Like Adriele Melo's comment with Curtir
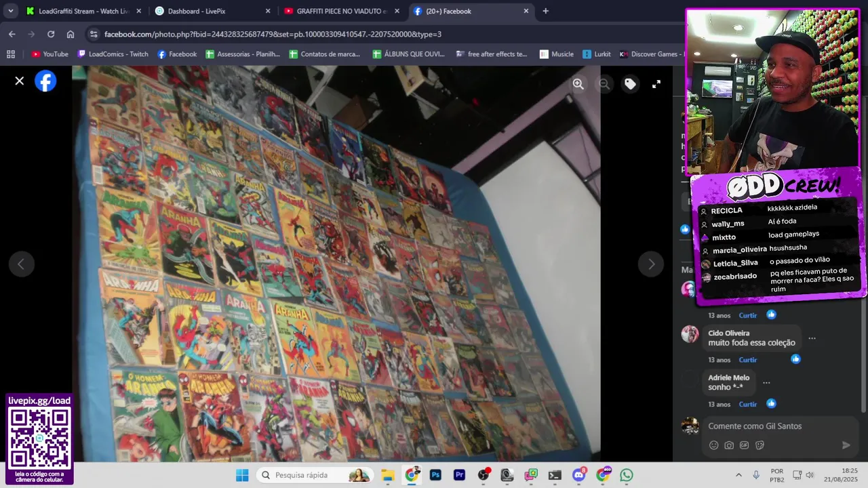Viewport: 868px width, 488px height. 748,405
